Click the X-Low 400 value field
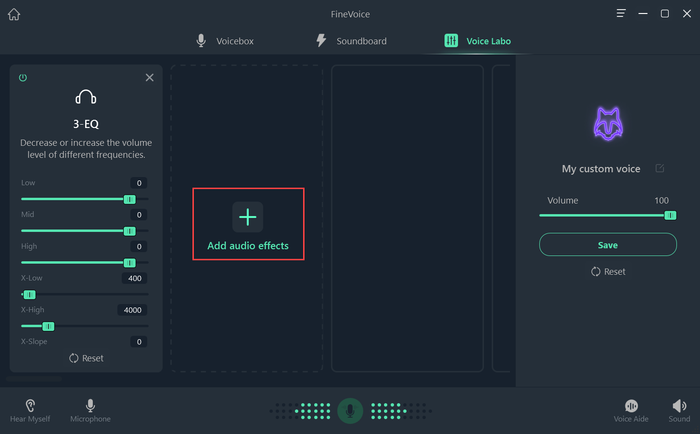Screen dimensions: 700x434 (134, 278)
